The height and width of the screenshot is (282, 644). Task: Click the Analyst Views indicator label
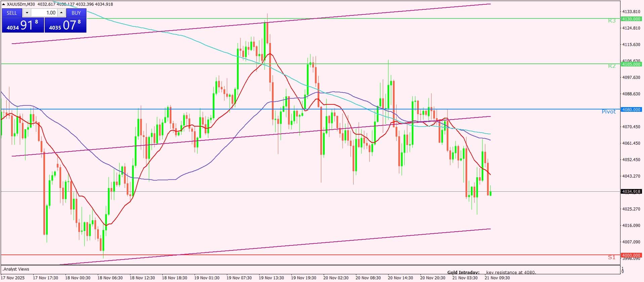click(16, 269)
